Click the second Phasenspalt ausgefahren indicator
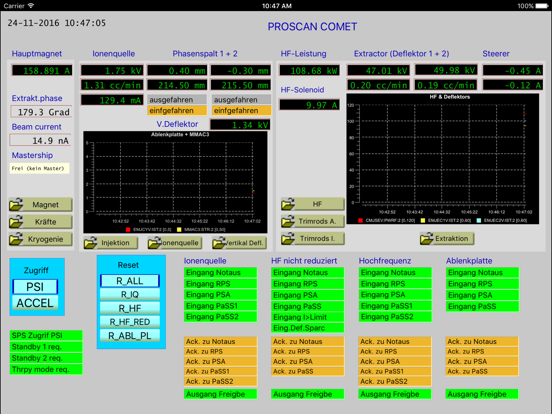This screenshot has height=414, width=552. click(242, 100)
